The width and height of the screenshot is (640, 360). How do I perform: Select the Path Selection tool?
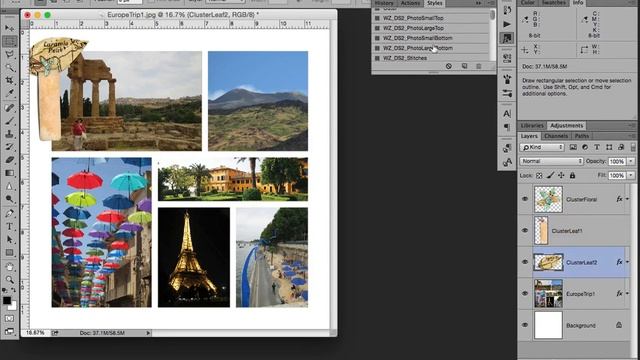click(9, 239)
